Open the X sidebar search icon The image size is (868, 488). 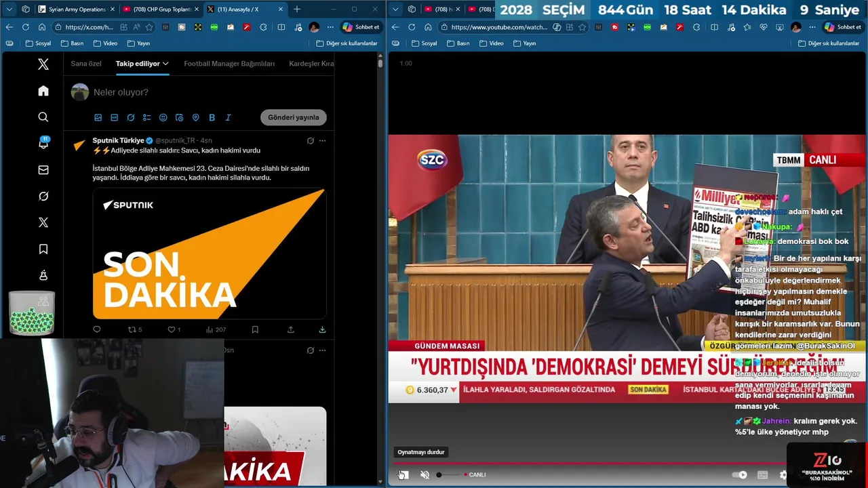tap(43, 117)
